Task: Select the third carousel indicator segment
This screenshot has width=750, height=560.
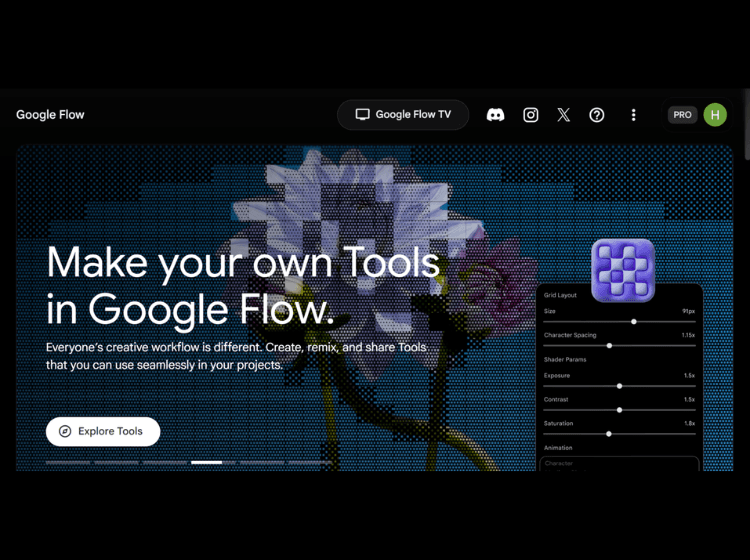Action: [165, 462]
